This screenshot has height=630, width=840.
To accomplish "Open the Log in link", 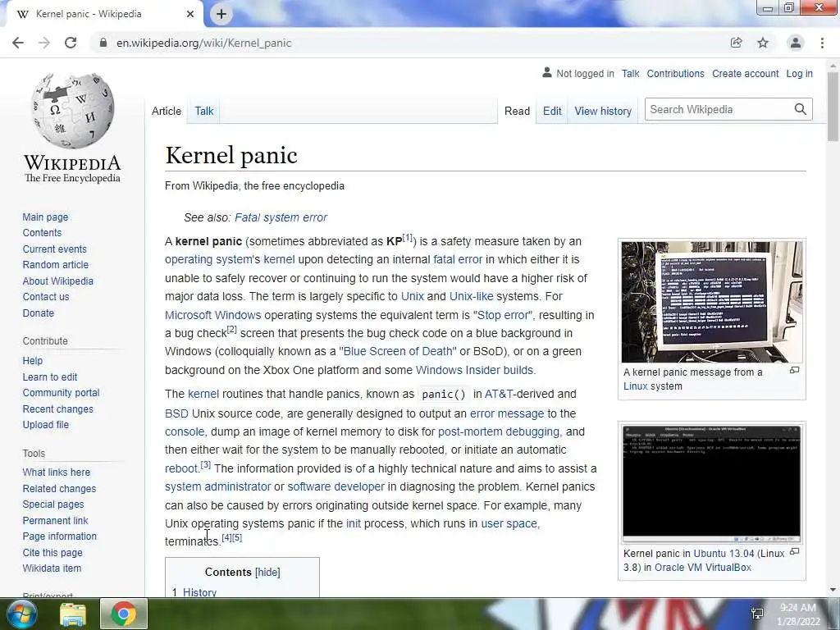I will 799,73.
